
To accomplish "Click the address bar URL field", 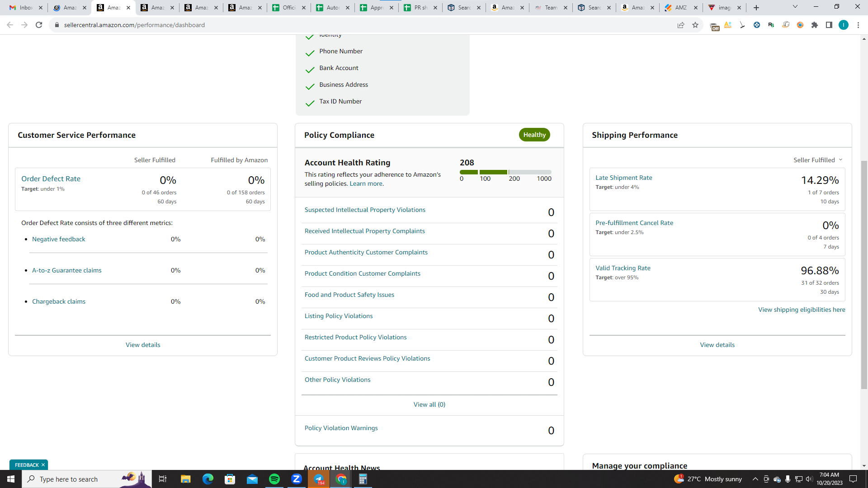I will (362, 25).
